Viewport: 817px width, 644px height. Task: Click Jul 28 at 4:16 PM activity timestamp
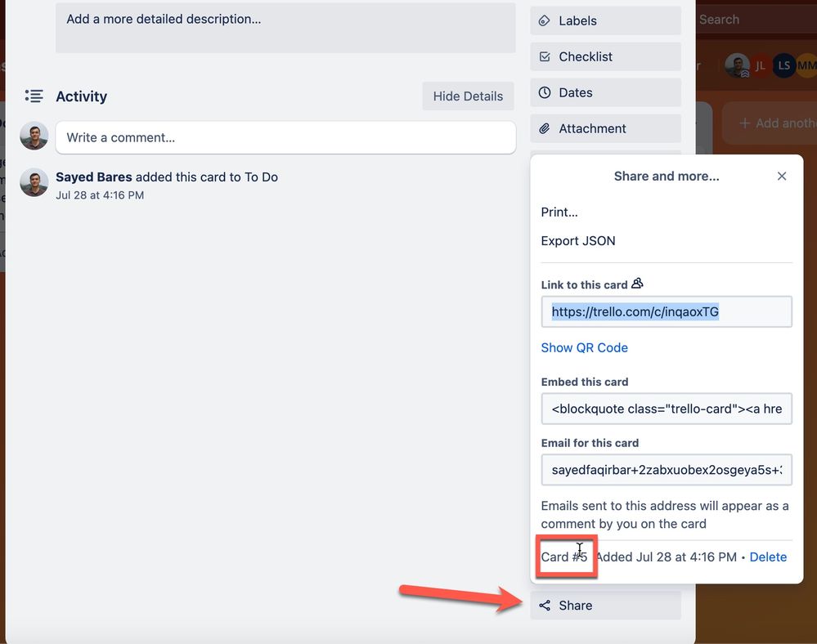click(100, 195)
